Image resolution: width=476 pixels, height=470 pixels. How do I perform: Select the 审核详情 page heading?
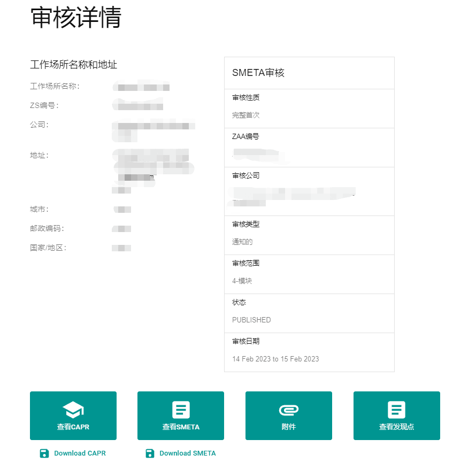[76, 18]
